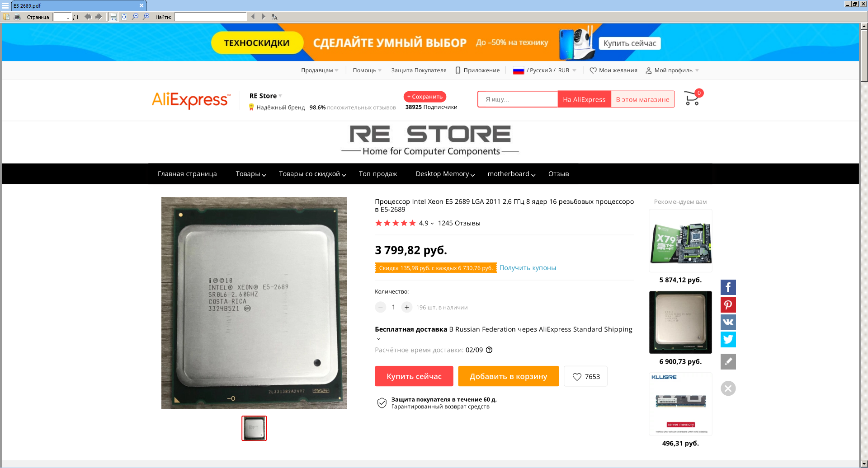Expand the Desktop Memory dropdown
The height and width of the screenshot is (468, 868).
445,174
